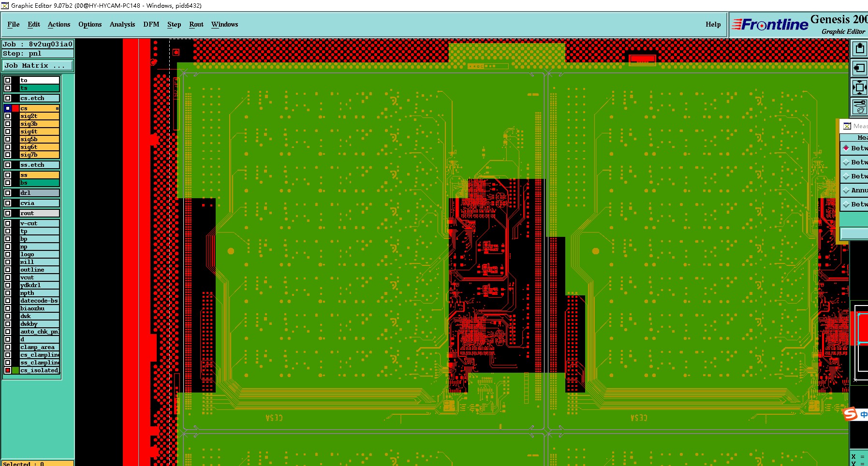Select the ydkdrl layer name
The width and height of the screenshot is (868, 466).
[x=39, y=285]
